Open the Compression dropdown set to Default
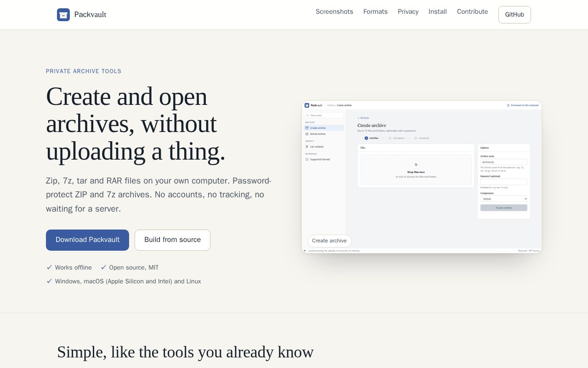The image size is (588, 368). [504, 199]
